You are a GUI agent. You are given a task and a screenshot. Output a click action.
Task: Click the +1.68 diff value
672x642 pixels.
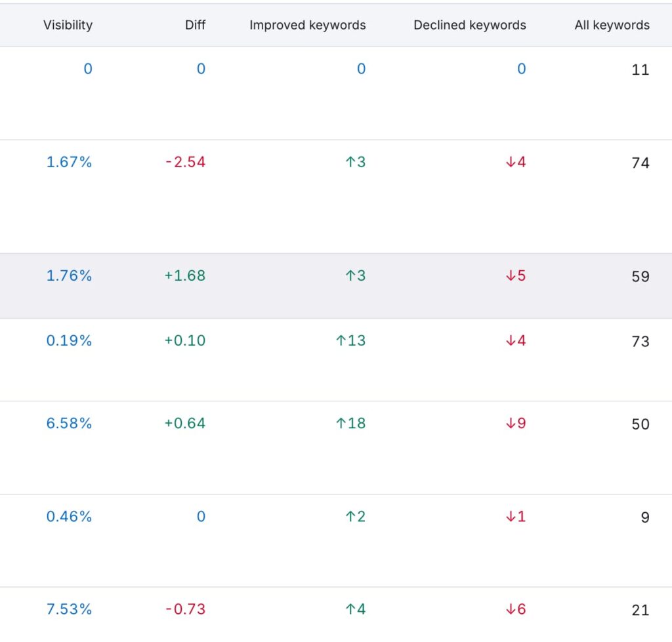coord(184,276)
